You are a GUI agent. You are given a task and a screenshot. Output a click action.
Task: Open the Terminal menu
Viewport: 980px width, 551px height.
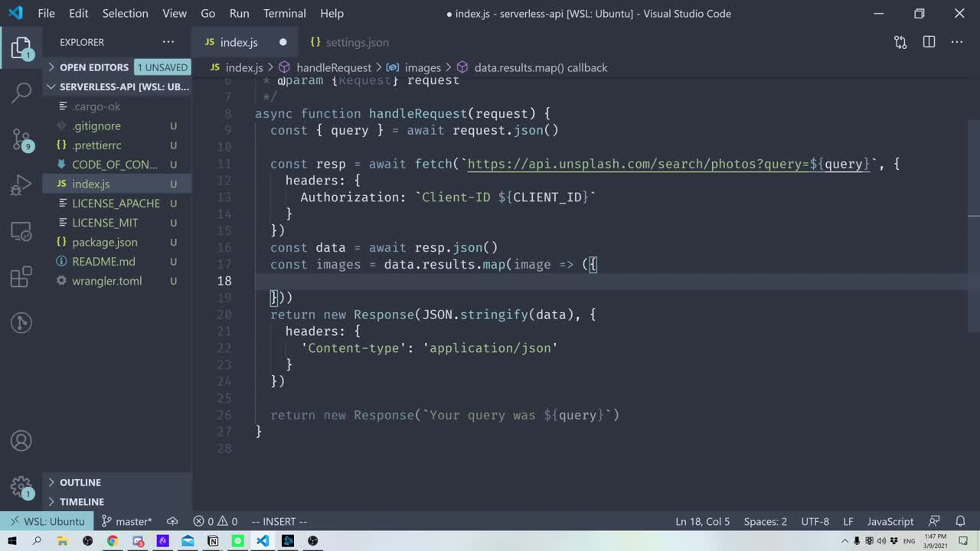pos(284,13)
